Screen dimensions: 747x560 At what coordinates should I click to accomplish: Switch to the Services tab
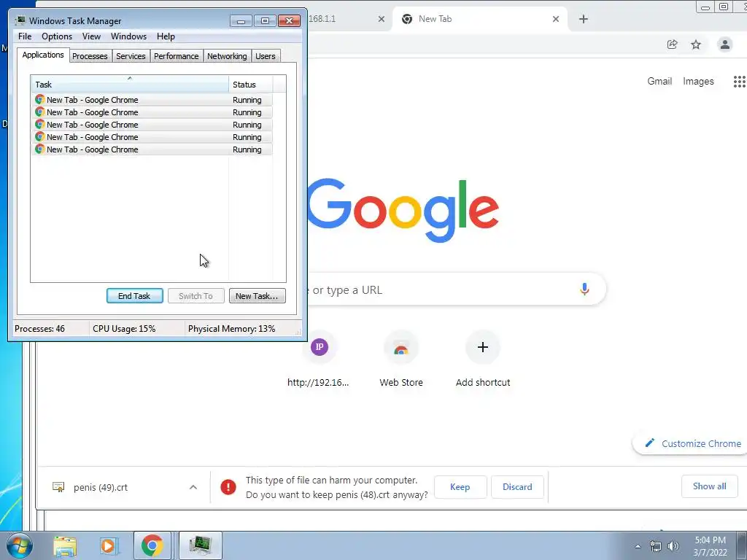coord(131,56)
